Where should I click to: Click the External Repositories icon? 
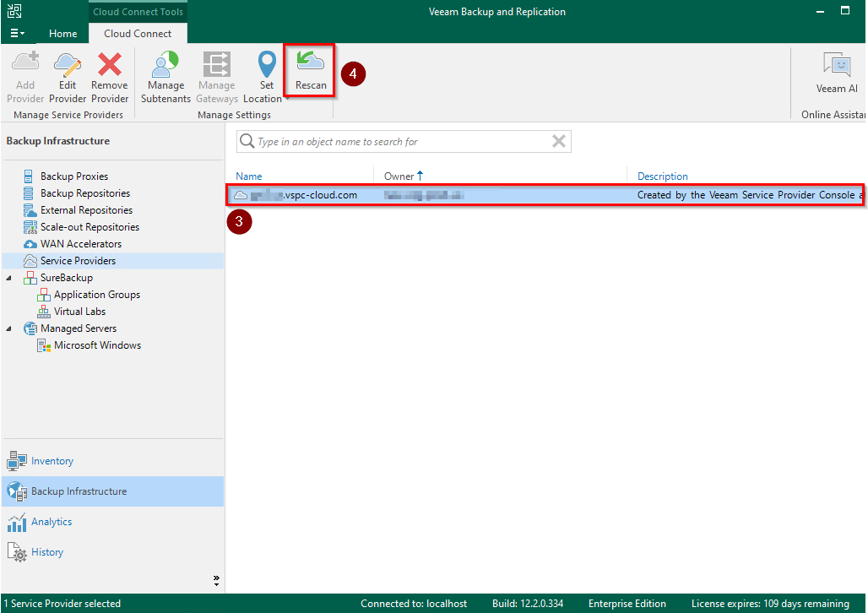coord(30,210)
